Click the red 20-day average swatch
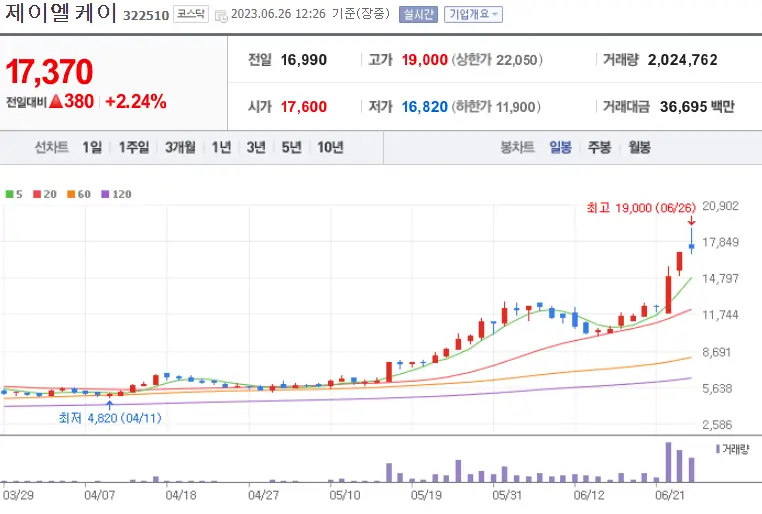Screen dimensions: 762x514 pyautogui.click(x=37, y=194)
